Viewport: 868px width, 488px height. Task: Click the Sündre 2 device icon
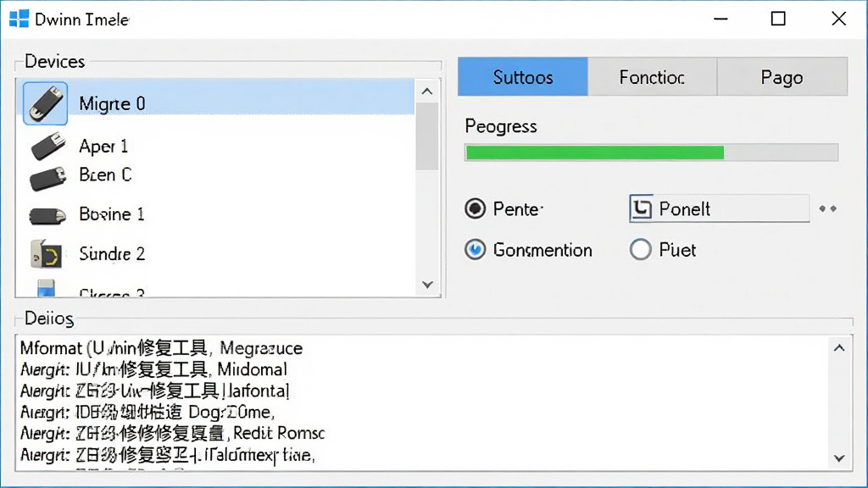click(x=47, y=254)
